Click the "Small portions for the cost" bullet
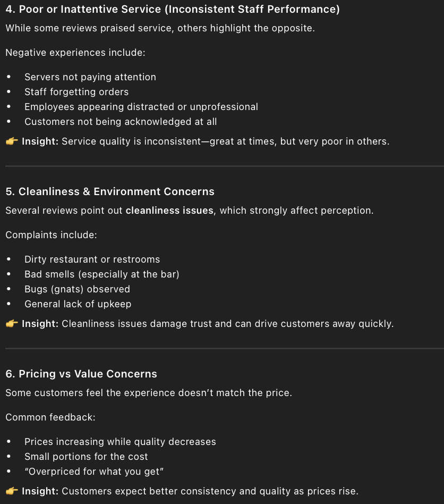This screenshot has height=504, width=444. click(x=86, y=457)
